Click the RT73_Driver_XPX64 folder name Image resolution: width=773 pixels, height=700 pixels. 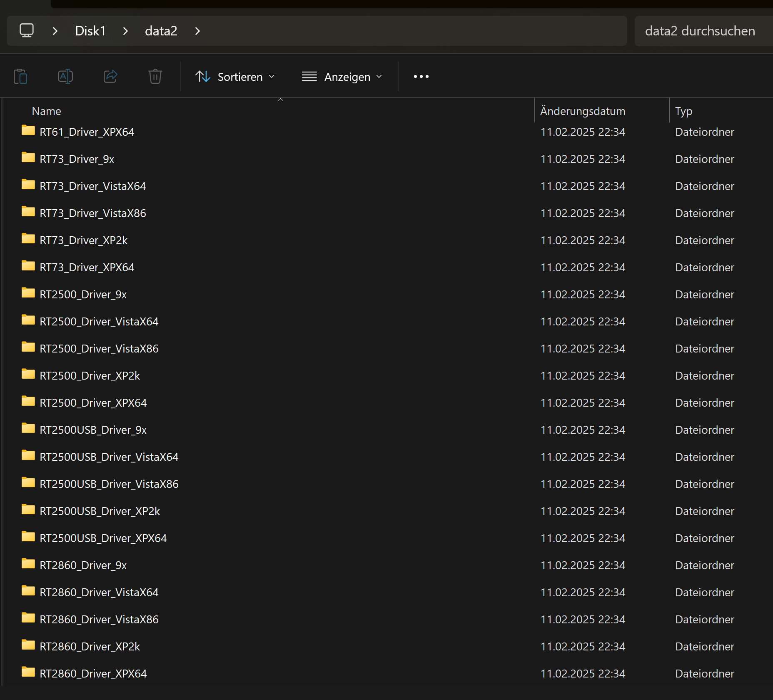(87, 267)
